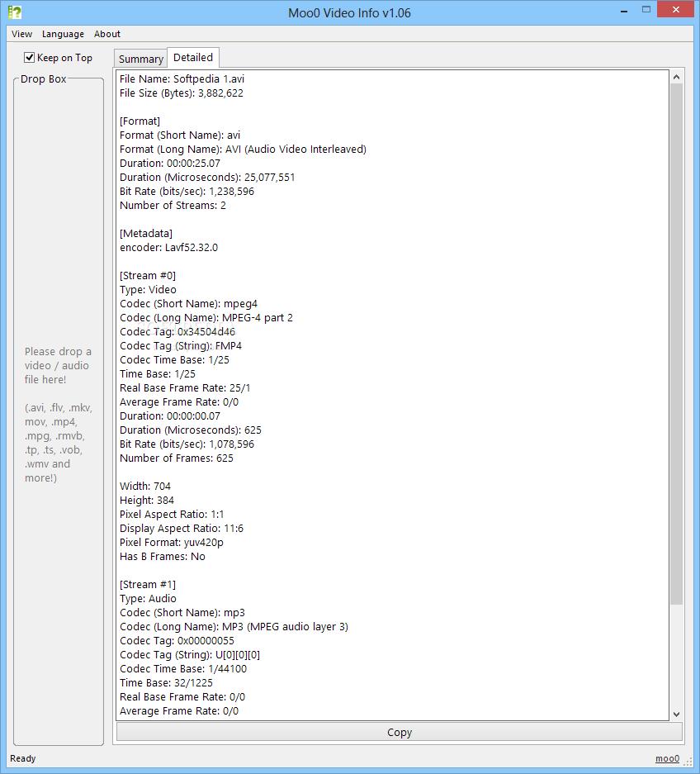The height and width of the screenshot is (774, 700).
Task: Click the '[Metadata]' section header
Action: coord(145,233)
